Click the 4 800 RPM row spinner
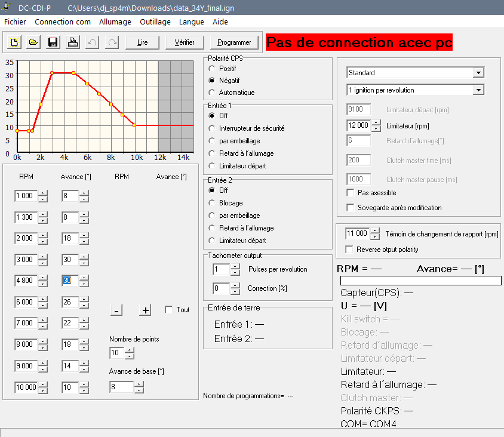The image size is (504, 437). [x=43, y=281]
